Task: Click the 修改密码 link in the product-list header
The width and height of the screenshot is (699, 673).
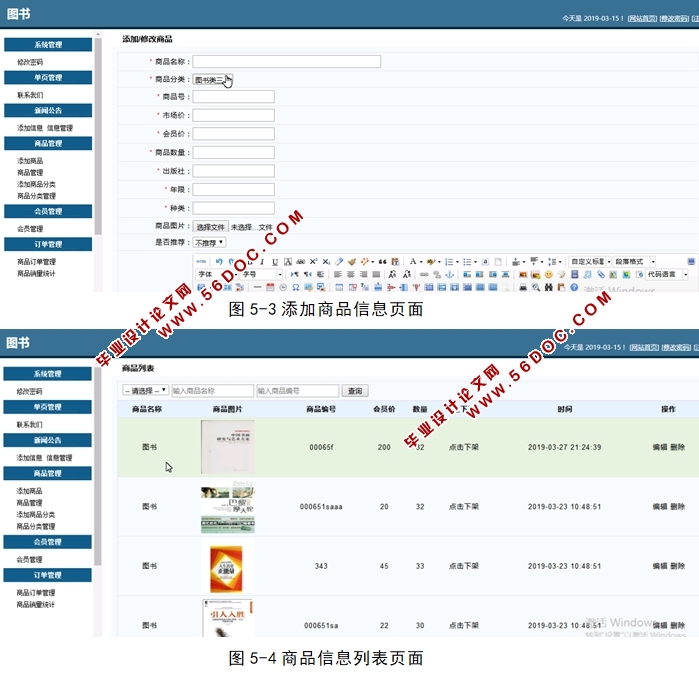Action: (x=676, y=347)
